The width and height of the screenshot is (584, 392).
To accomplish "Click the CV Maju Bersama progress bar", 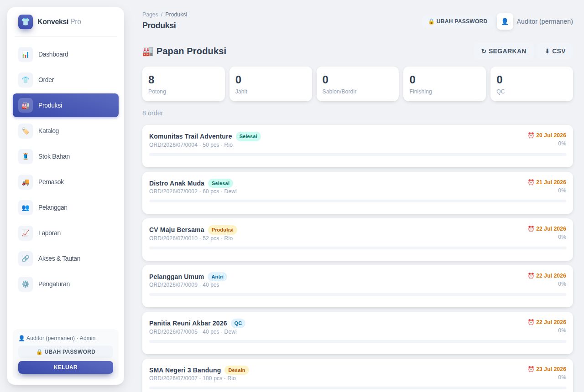I will pos(358,248).
